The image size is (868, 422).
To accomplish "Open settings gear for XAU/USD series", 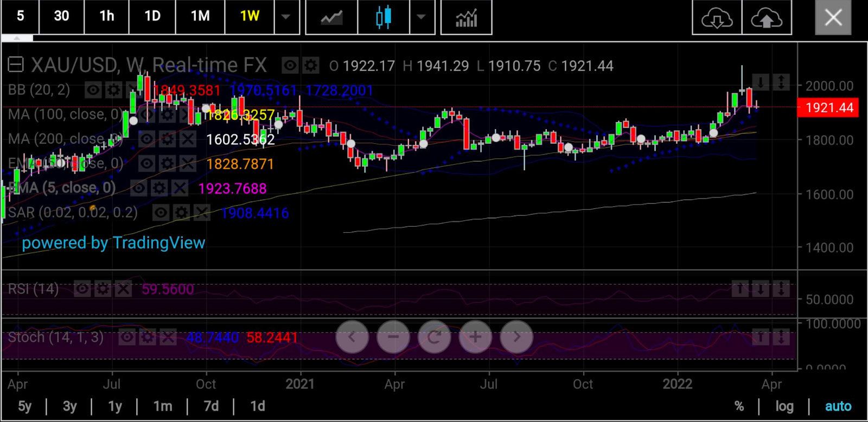I will click(310, 66).
